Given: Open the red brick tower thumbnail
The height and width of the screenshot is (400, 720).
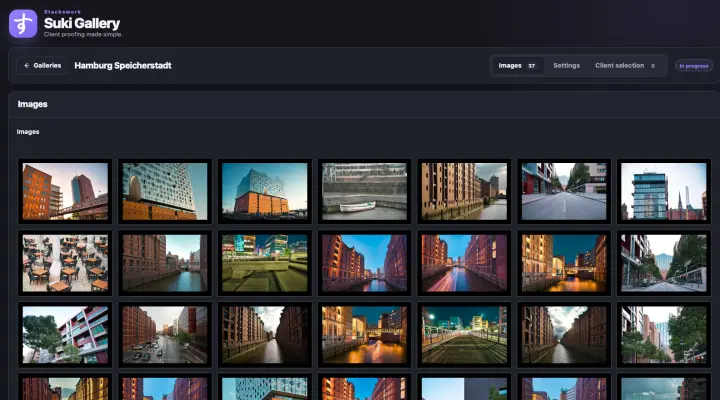Looking at the screenshot, I should tap(65, 192).
